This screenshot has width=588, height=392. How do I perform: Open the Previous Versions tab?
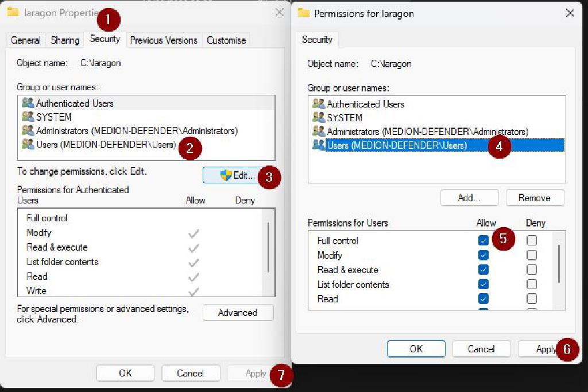click(x=165, y=40)
